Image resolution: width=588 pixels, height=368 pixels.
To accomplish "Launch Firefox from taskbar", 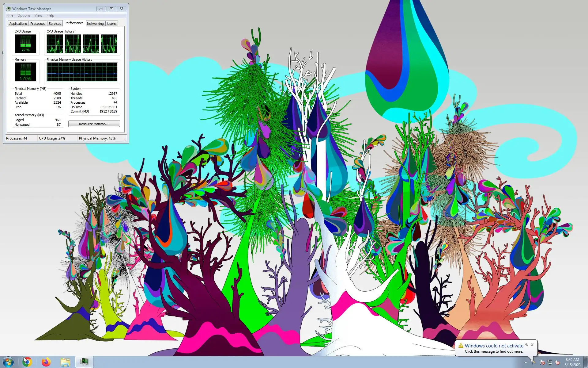I will [46, 362].
